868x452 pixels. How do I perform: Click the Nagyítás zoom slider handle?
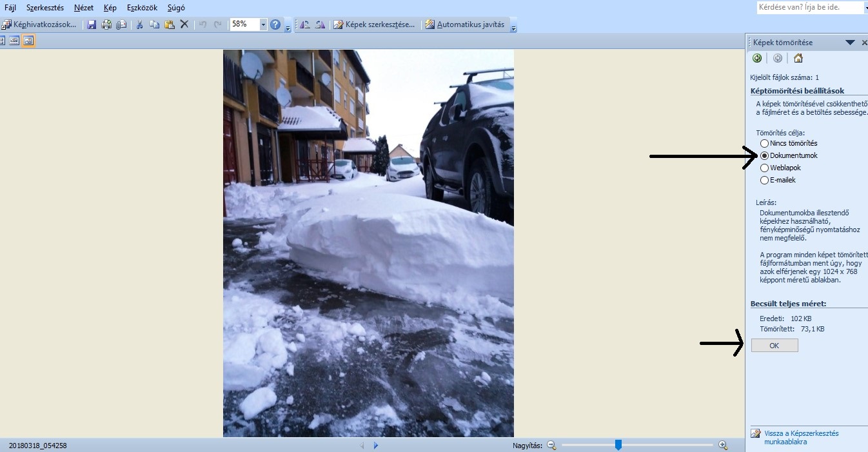(618, 445)
